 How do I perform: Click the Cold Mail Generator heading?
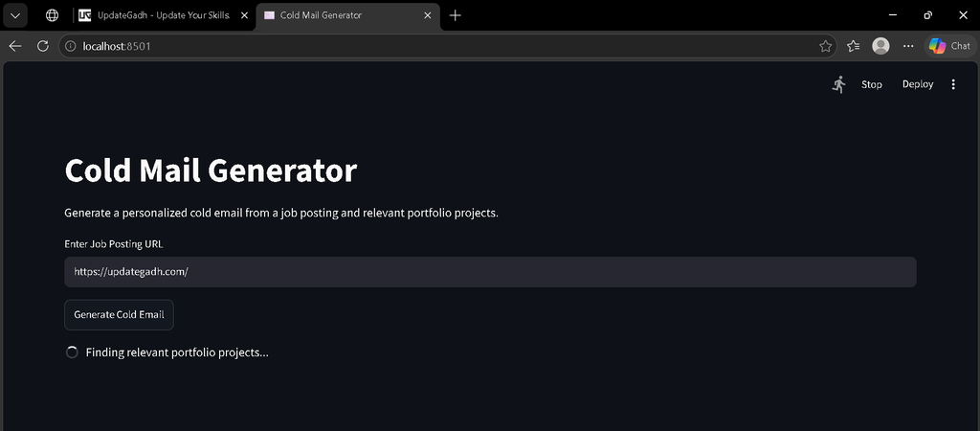pyautogui.click(x=211, y=170)
